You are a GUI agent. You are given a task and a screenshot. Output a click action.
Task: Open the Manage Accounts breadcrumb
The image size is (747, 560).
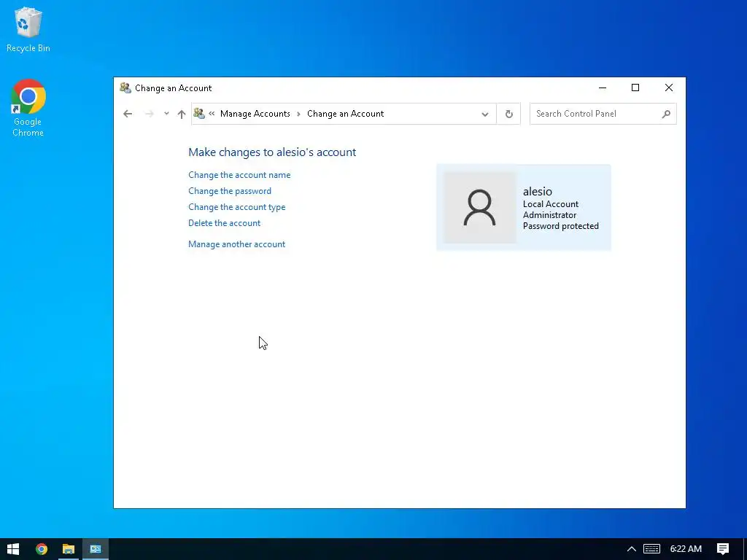pyautogui.click(x=255, y=114)
